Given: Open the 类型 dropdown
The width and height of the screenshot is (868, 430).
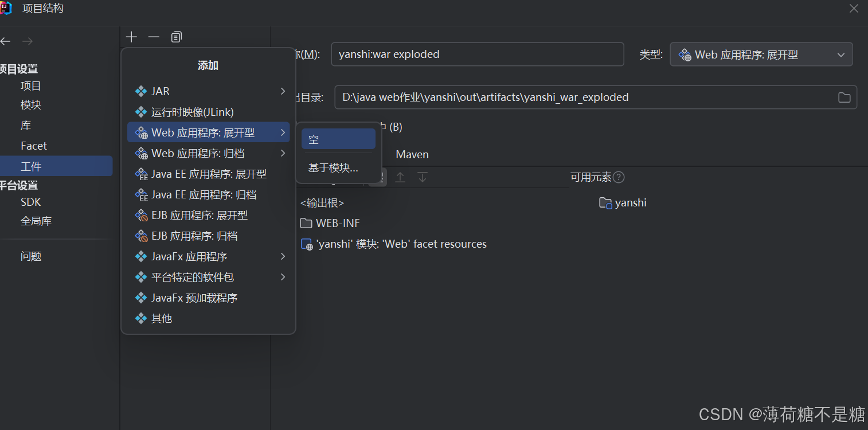Looking at the screenshot, I should (761, 54).
